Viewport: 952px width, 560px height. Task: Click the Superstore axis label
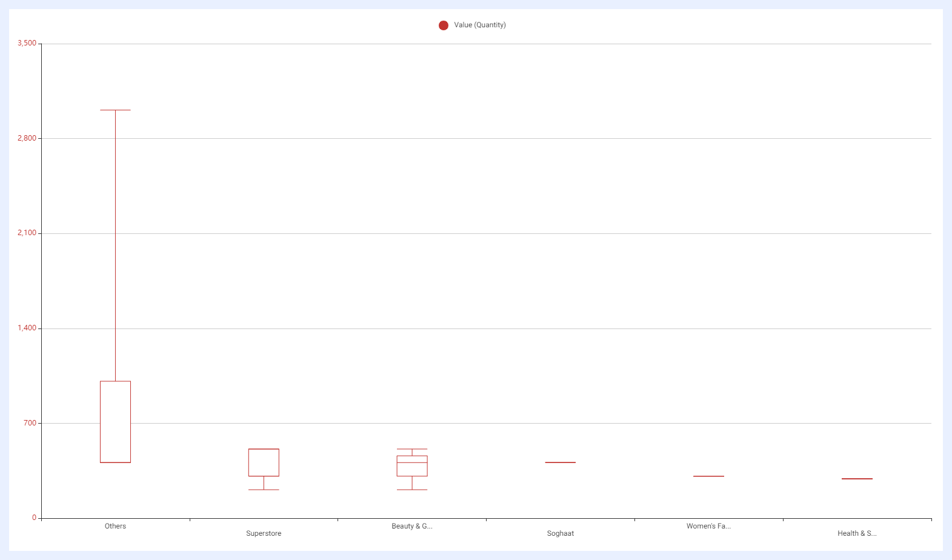[264, 533]
